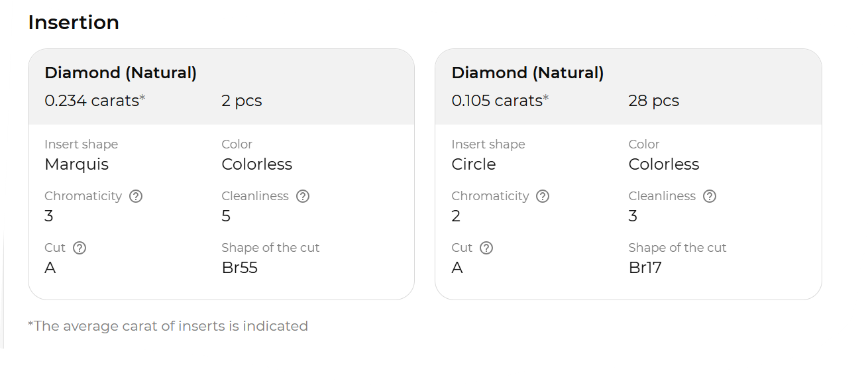Click Cut help icon in Marquis diamond card
868x387 pixels.
click(80, 248)
